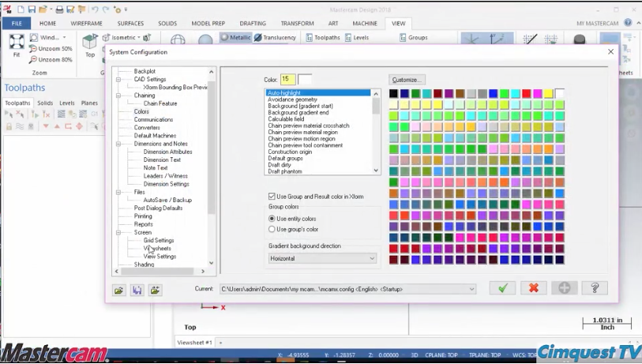Image resolution: width=642 pixels, height=364 pixels.
Task: Confirm settings with green checkmark
Action: [502, 288]
